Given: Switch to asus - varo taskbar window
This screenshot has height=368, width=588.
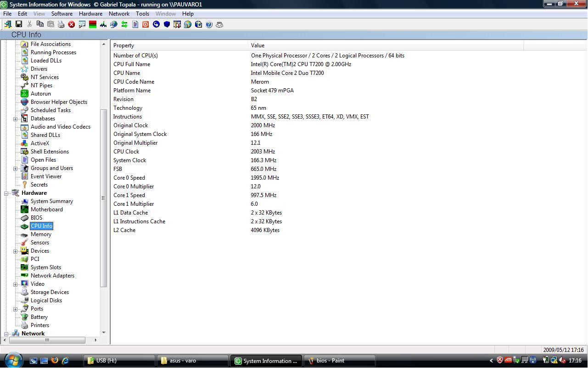Looking at the screenshot, I should (193, 361).
